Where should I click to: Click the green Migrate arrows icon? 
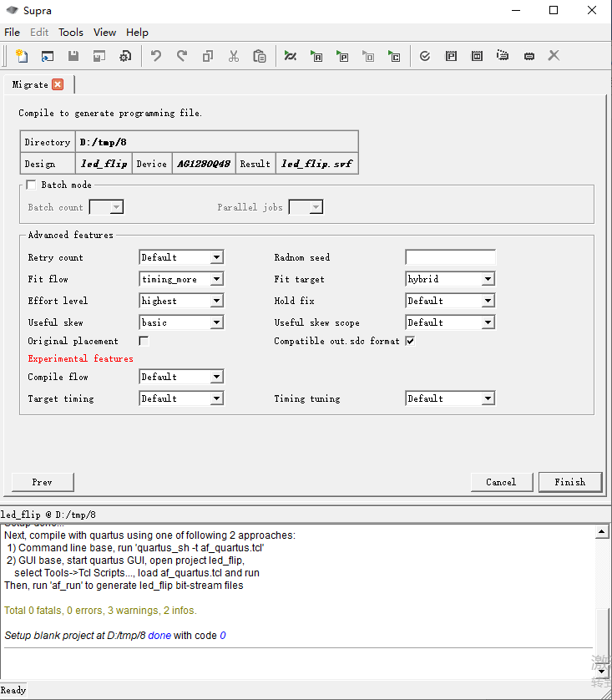[291, 56]
